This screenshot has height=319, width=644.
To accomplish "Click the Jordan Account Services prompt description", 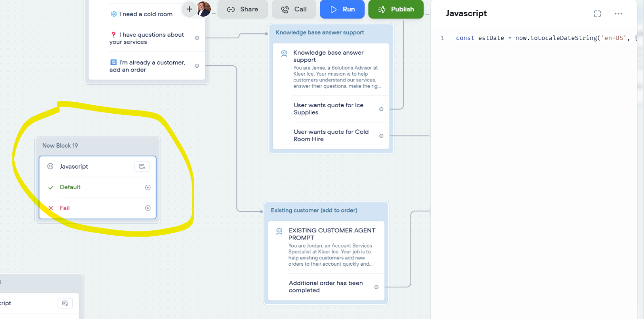I will tap(331, 255).
